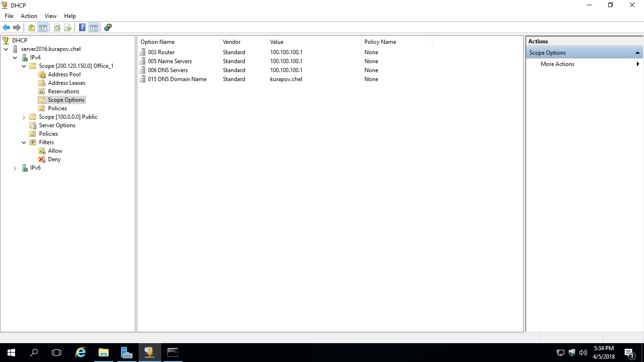
Task: Collapse Scope [200.120.150.0] Office_1 node
Action: coord(24,66)
